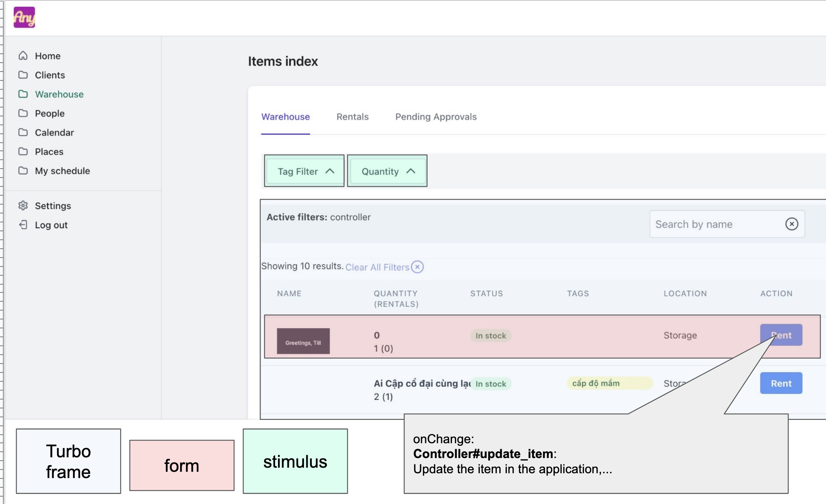Select the Warehouse tab

tap(285, 117)
